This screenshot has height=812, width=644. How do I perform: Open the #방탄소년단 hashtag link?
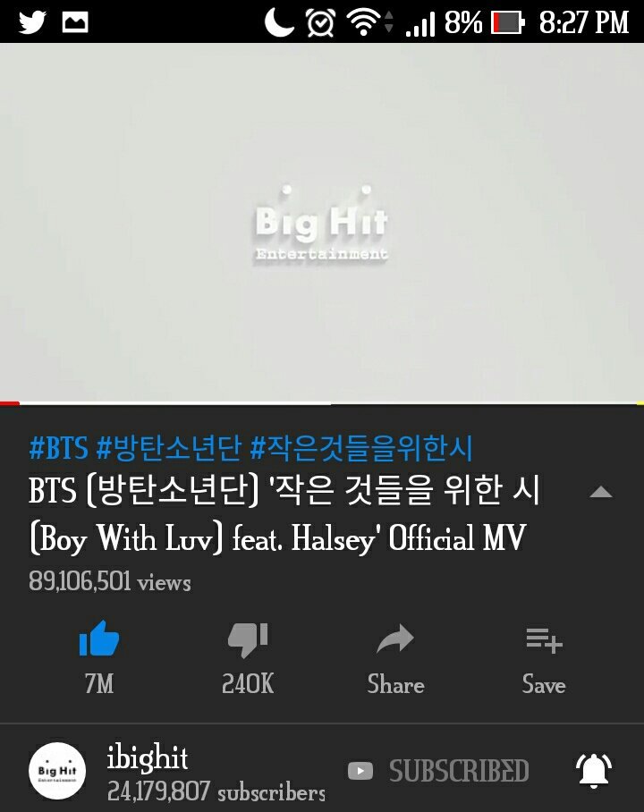point(169,448)
